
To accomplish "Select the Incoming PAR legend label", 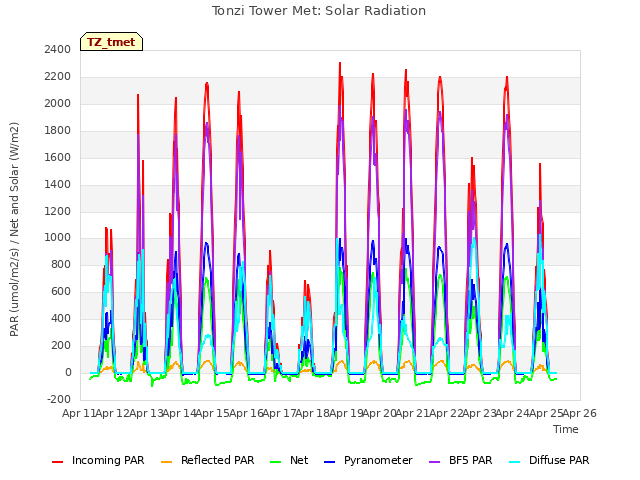I will point(108,460).
